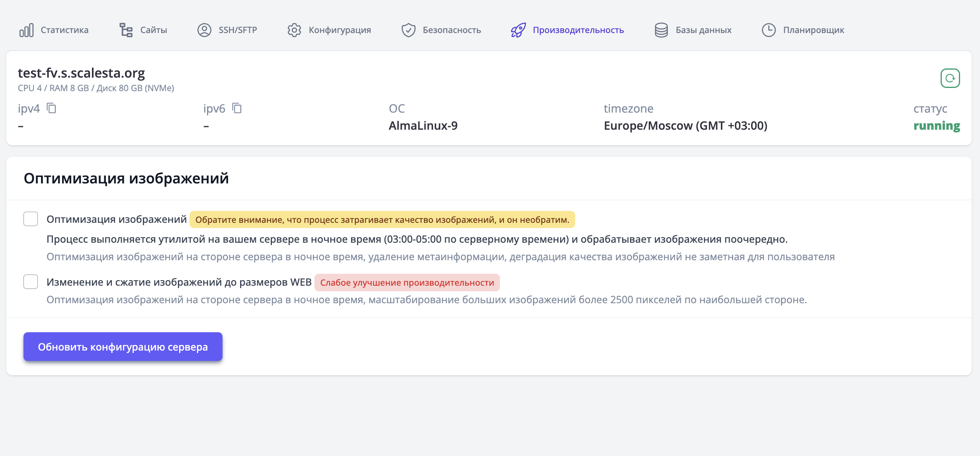Copy the ipv6 address

click(x=237, y=108)
